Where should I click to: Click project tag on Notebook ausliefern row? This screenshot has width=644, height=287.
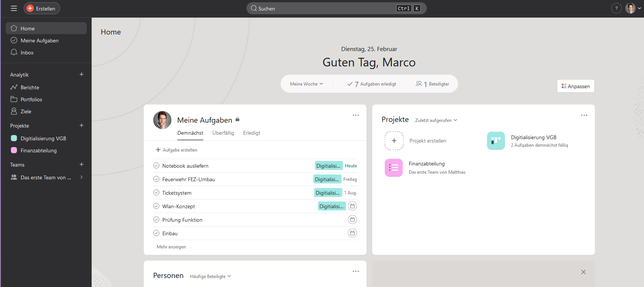pyautogui.click(x=328, y=165)
